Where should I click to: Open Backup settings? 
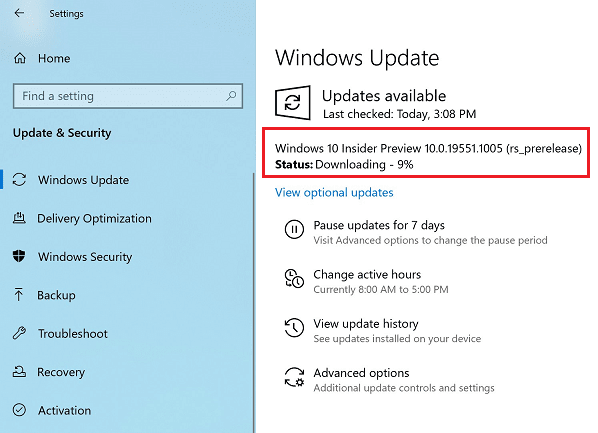(56, 295)
